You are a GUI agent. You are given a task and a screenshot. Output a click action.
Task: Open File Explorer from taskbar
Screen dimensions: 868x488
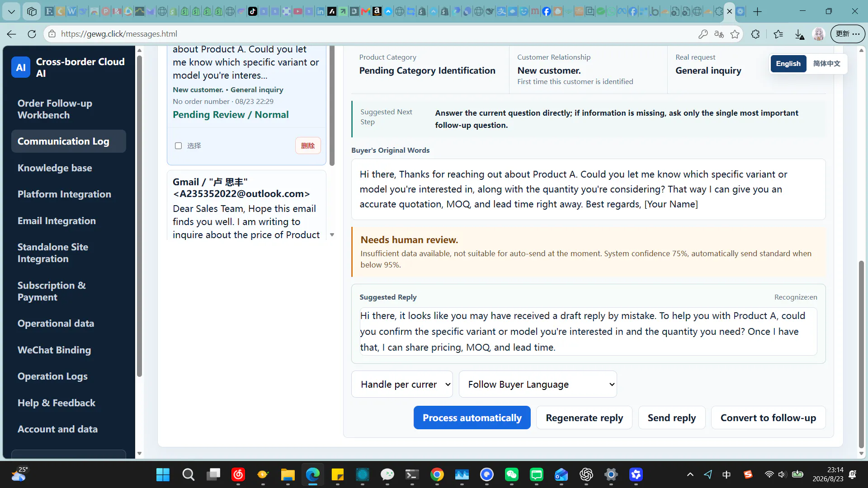(x=288, y=474)
